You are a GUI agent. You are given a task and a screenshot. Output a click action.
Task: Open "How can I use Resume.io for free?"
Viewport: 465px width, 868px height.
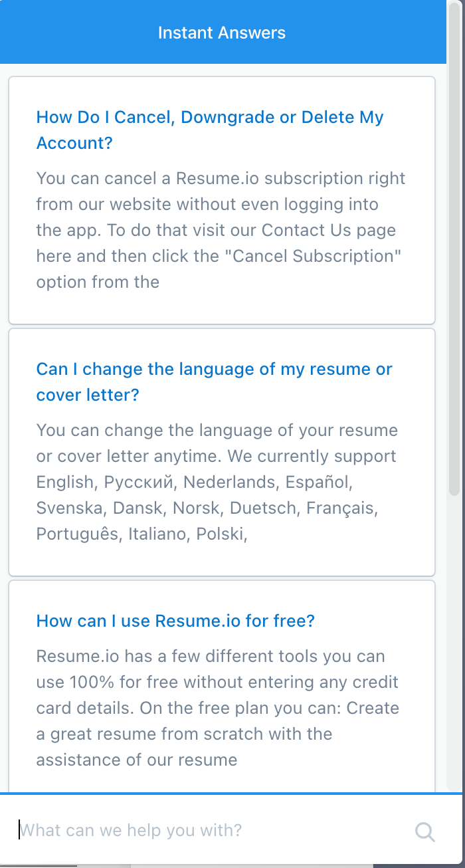coord(175,621)
